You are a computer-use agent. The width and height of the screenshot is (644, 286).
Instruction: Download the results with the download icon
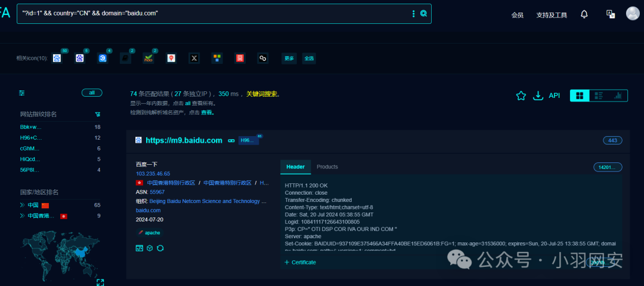(x=538, y=96)
